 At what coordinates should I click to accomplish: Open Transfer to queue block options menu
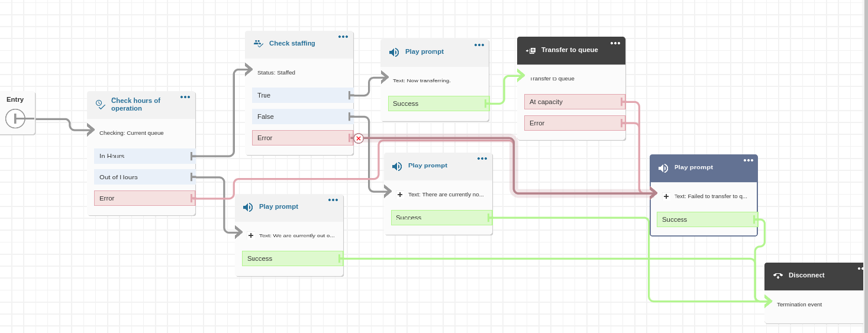coord(615,43)
